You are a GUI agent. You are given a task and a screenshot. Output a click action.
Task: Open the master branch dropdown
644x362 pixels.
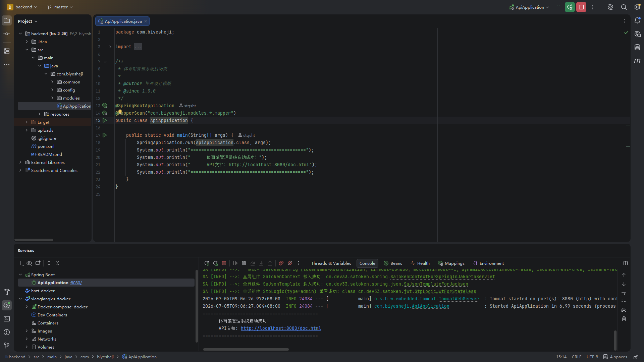point(60,7)
